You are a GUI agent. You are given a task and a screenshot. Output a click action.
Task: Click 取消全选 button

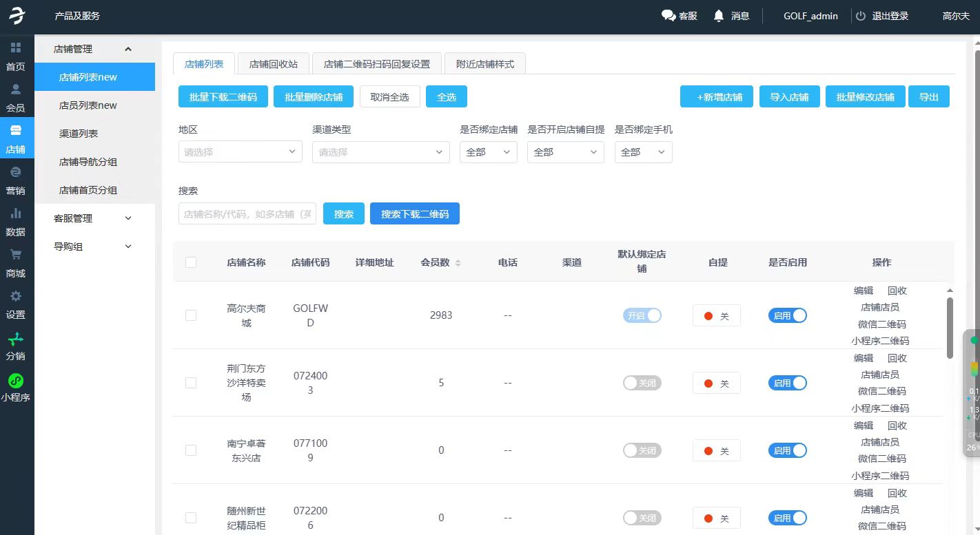click(x=390, y=97)
